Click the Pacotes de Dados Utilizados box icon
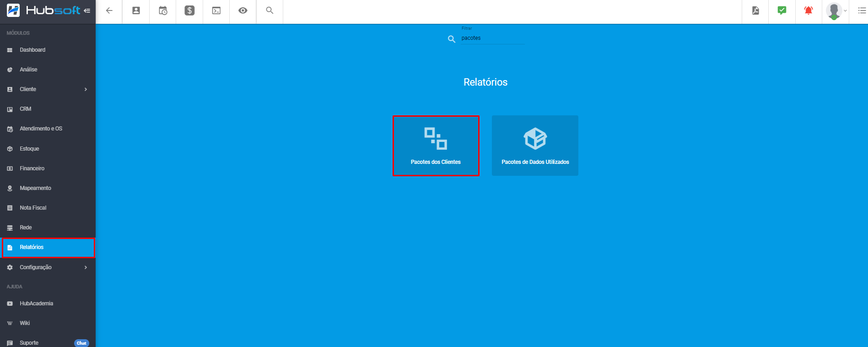Image resolution: width=868 pixels, height=347 pixels. point(535,138)
